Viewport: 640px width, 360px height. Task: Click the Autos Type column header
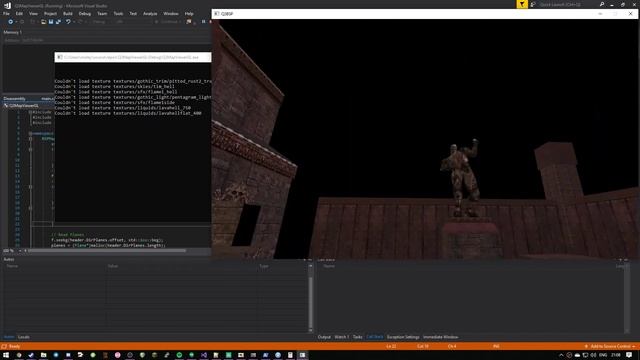point(264,266)
